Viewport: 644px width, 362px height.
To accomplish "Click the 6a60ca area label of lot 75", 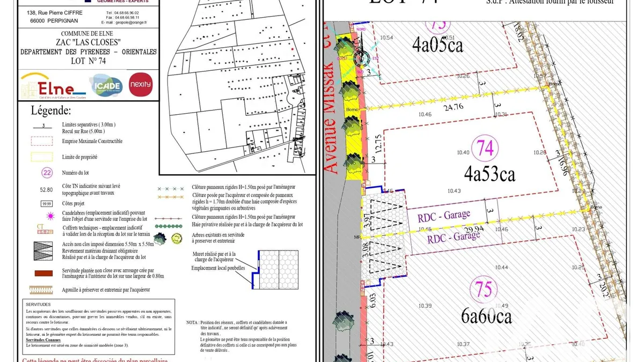I will 486,316.
